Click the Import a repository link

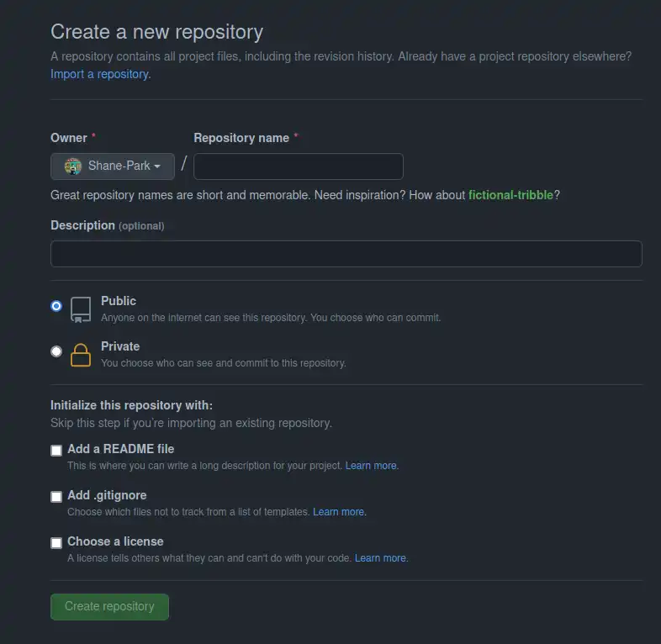point(99,74)
